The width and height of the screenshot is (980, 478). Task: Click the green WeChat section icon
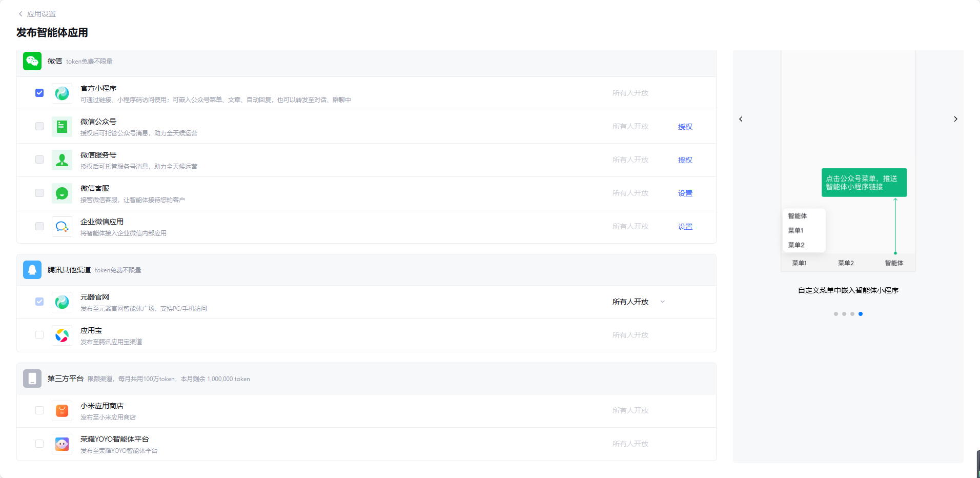coord(32,61)
